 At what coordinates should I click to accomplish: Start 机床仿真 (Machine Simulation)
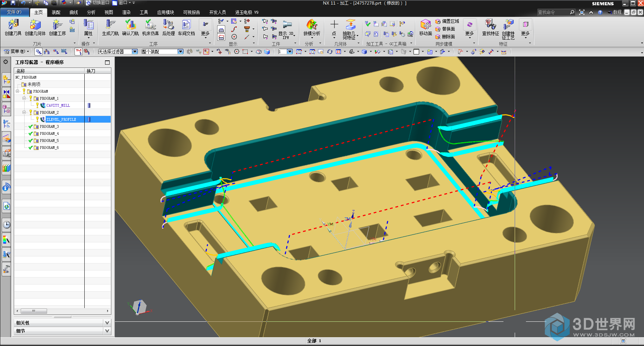click(150, 27)
